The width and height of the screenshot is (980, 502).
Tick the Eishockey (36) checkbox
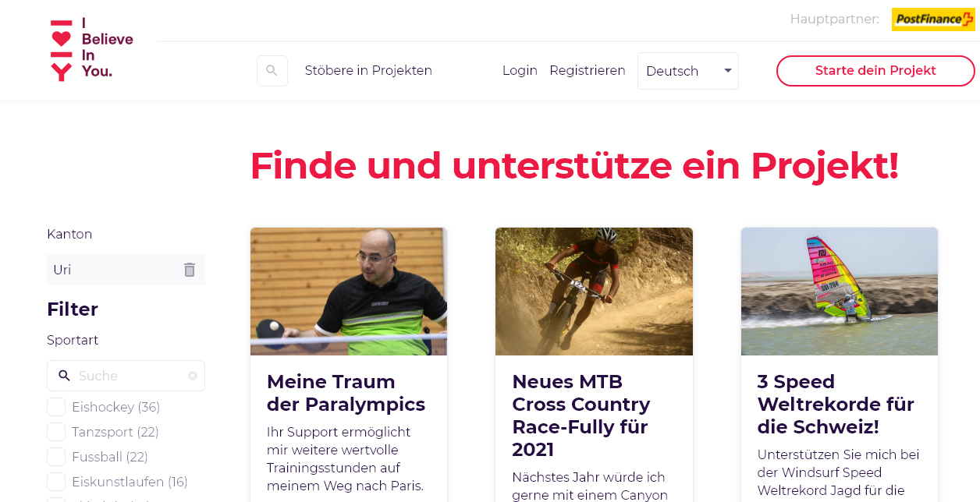point(56,407)
